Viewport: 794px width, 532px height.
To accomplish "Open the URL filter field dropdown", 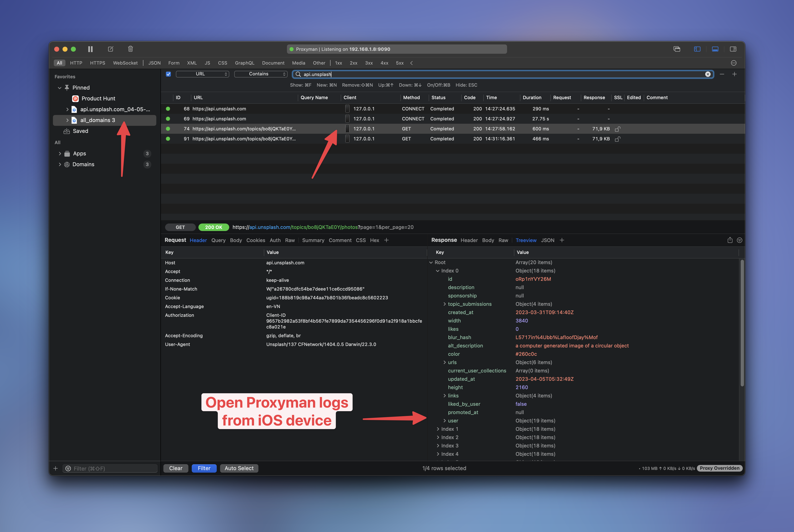I will (x=203, y=74).
